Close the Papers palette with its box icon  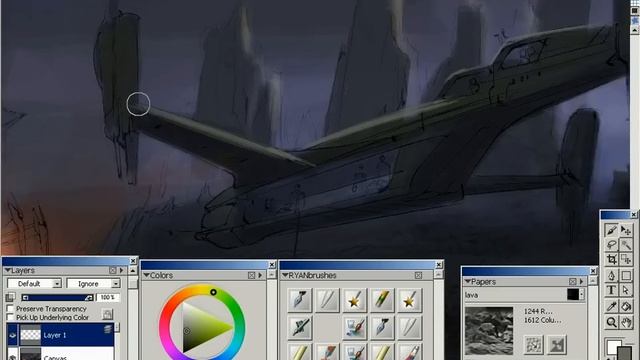tap(573, 282)
